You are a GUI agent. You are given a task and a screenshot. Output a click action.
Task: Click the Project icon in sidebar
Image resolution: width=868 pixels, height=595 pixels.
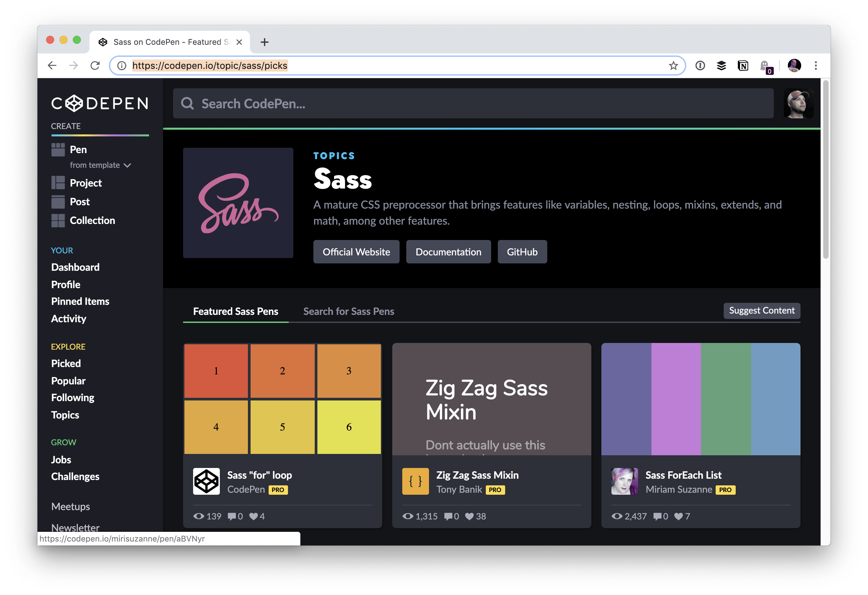pyautogui.click(x=58, y=183)
